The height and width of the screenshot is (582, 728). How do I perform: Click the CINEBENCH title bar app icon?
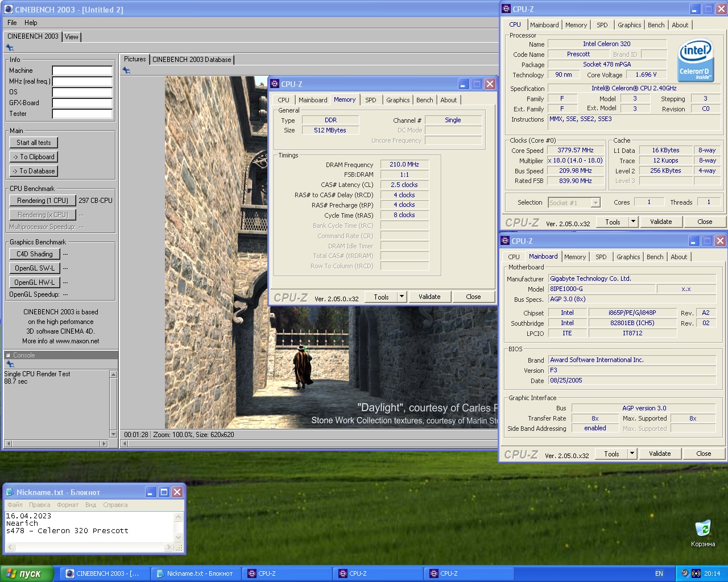coord(8,9)
